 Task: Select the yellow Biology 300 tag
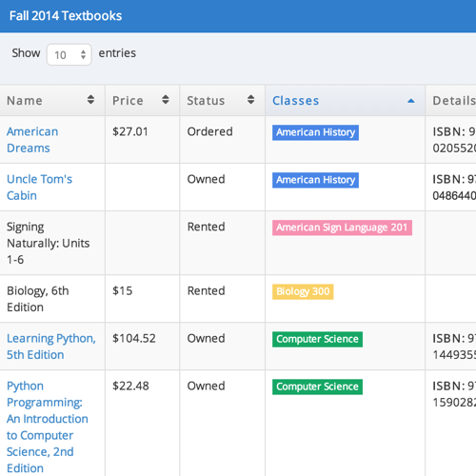coord(303,291)
